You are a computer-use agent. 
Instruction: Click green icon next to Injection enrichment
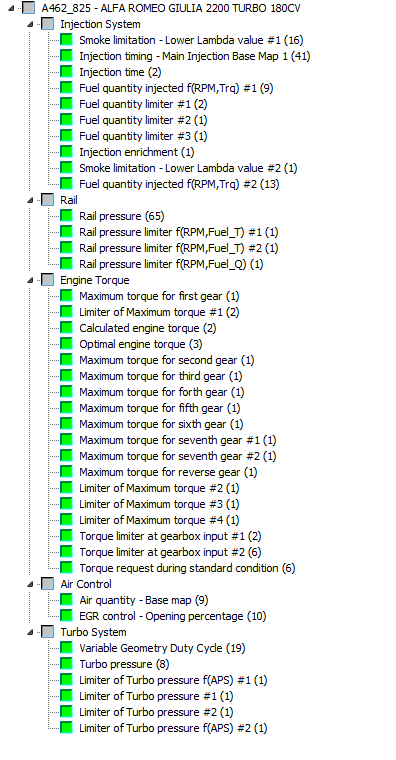[x=66, y=152]
